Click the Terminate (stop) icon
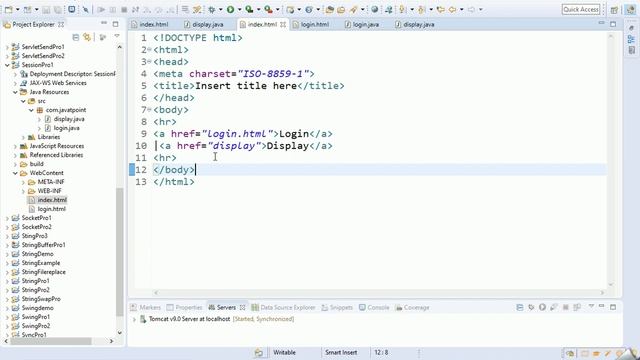 (124, 9)
